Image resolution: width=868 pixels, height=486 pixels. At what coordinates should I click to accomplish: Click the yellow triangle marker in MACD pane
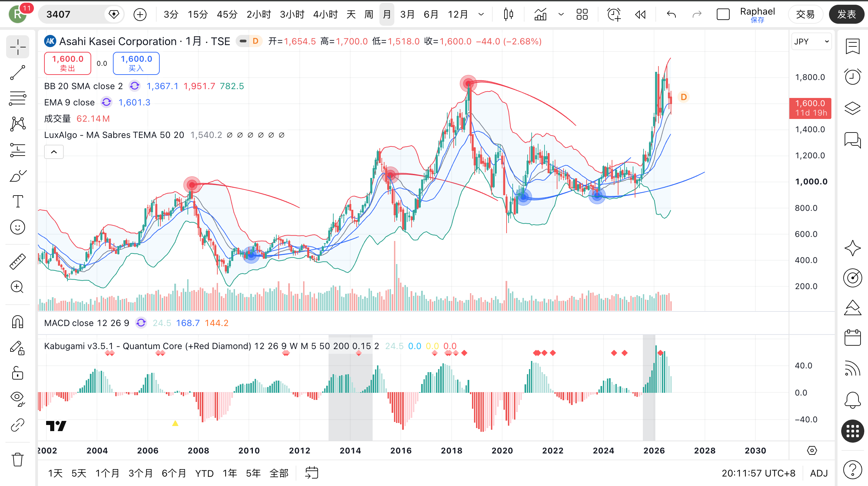tap(175, 423)
